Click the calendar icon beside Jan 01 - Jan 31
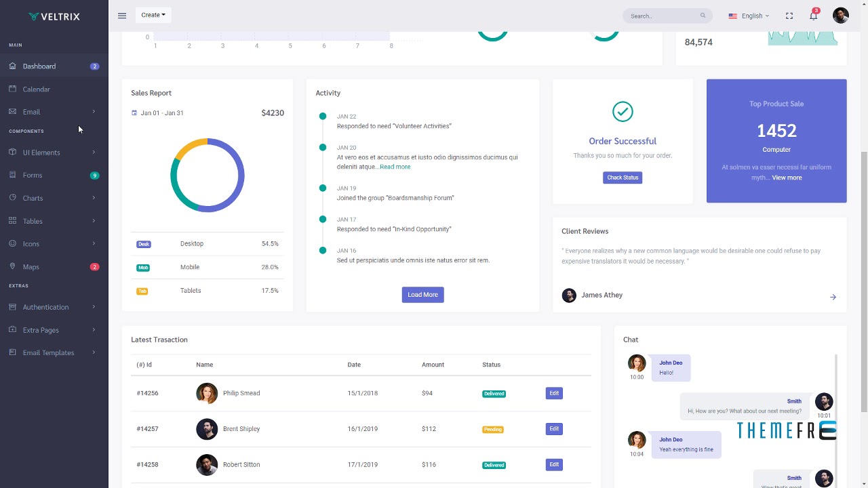This screenshot has width=868, height=488. (x=134, y=113)
